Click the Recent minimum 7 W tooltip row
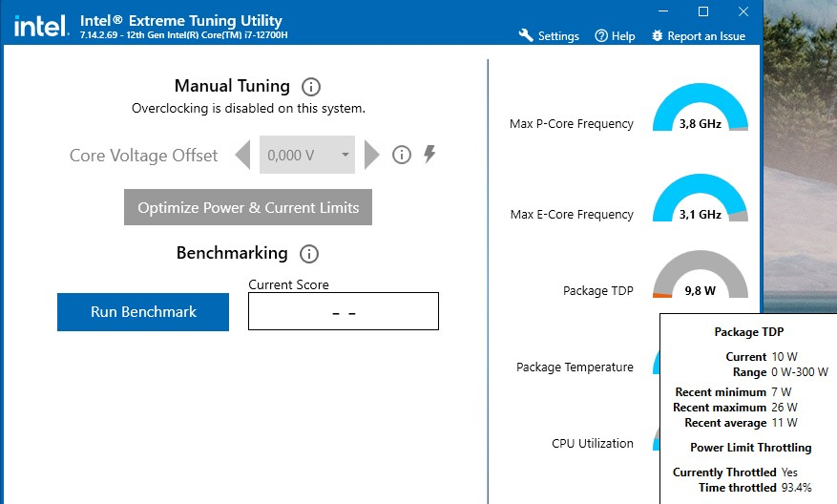Image resolution: width=837 pixels, height=504 pixels. pos(733,392)
